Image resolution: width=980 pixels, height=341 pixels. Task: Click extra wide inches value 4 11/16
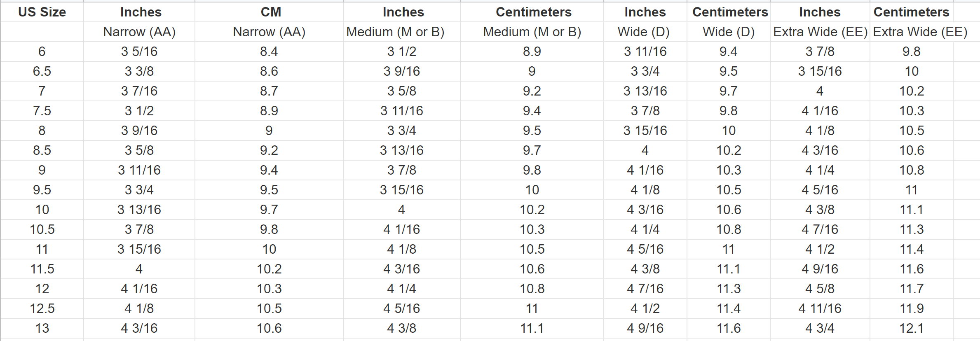coord(820,308)
